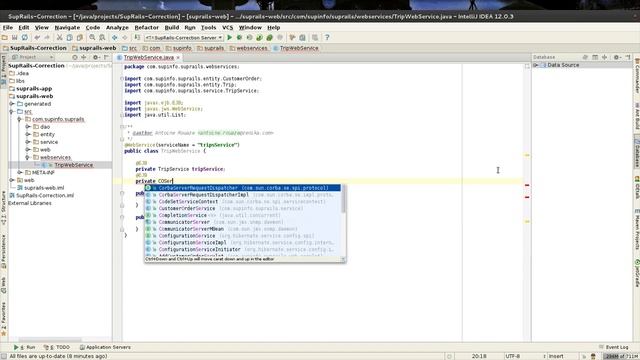Screen dimensions: 640x360
Task: Click the Back navigation arrow
Action: click(115, 38)
